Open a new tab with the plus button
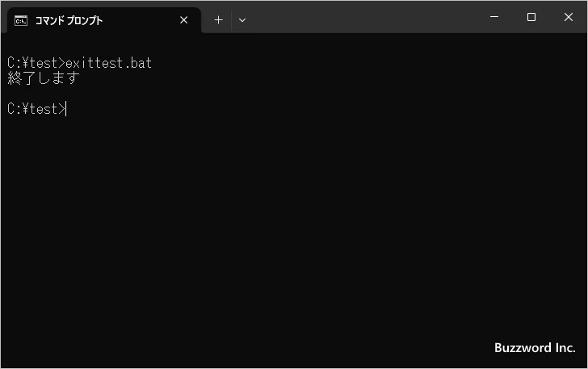 pyautogui.click(x=218, y=20)
